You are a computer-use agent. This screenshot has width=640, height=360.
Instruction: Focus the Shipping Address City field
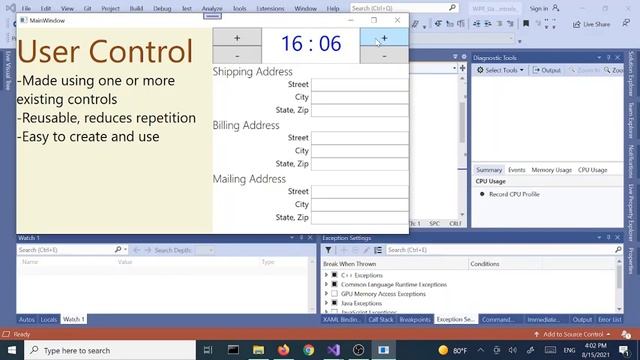pyautogui.click(x=360, y=97)
